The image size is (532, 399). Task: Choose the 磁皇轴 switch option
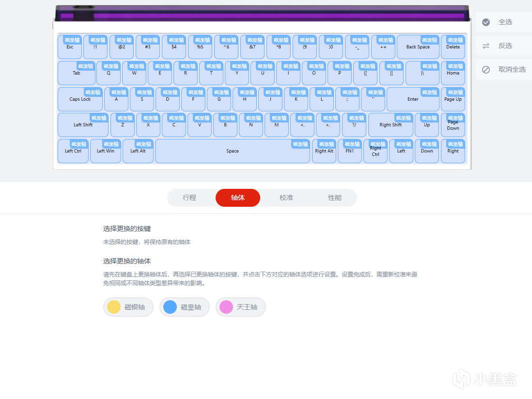click(185, 307)
